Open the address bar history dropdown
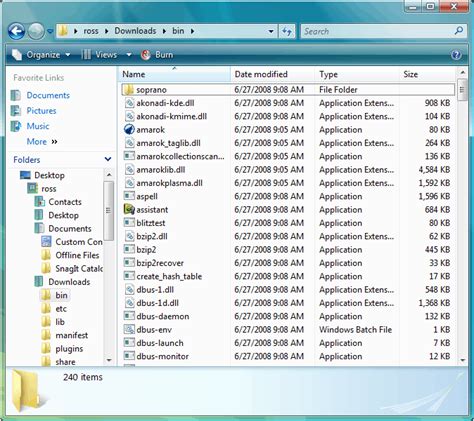Screen dimensions: 474x421 pyautogui.click(x=271, y=31)
